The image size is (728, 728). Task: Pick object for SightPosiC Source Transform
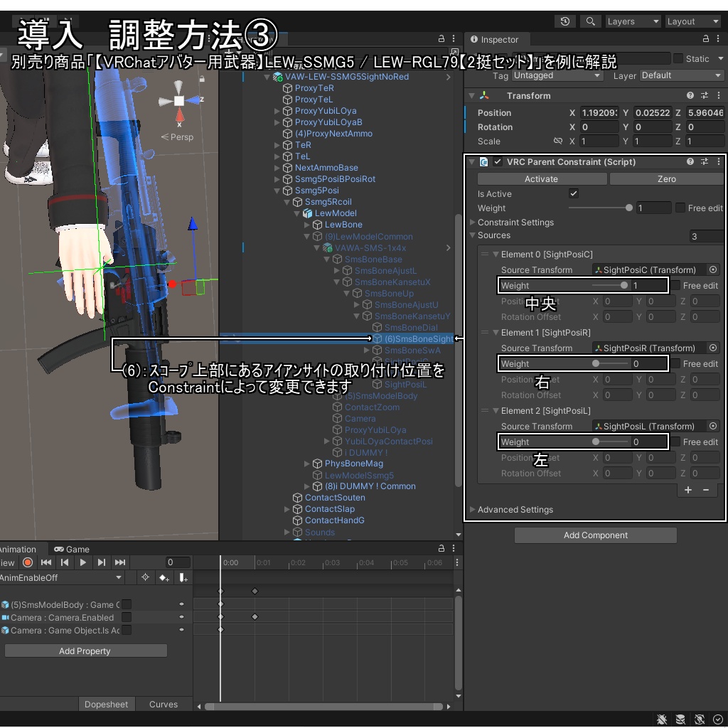[x=712, y=269]
